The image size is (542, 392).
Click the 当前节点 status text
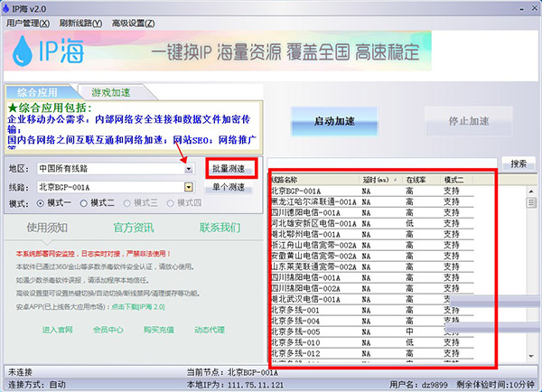[232, 372]
